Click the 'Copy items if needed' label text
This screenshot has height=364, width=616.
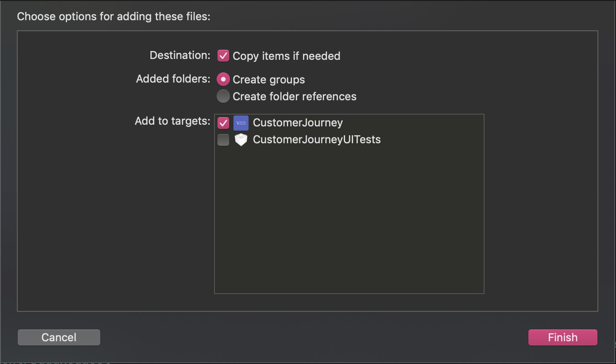tap(286, 56)
